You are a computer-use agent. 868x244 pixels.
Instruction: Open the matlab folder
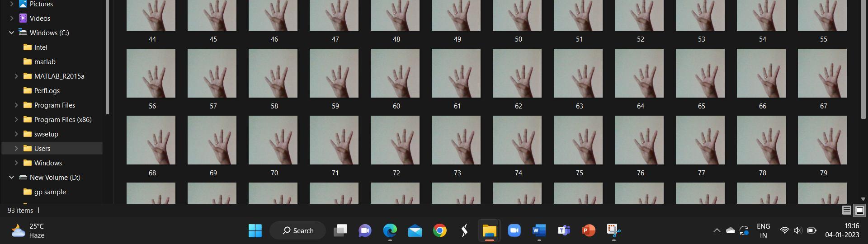(x=45, y=62)
